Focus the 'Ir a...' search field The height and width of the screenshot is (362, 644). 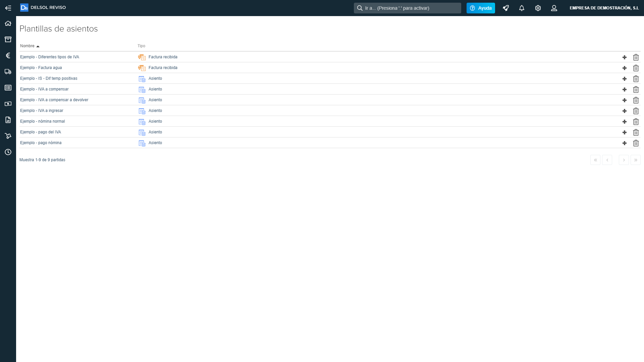(x=407, y=8)
